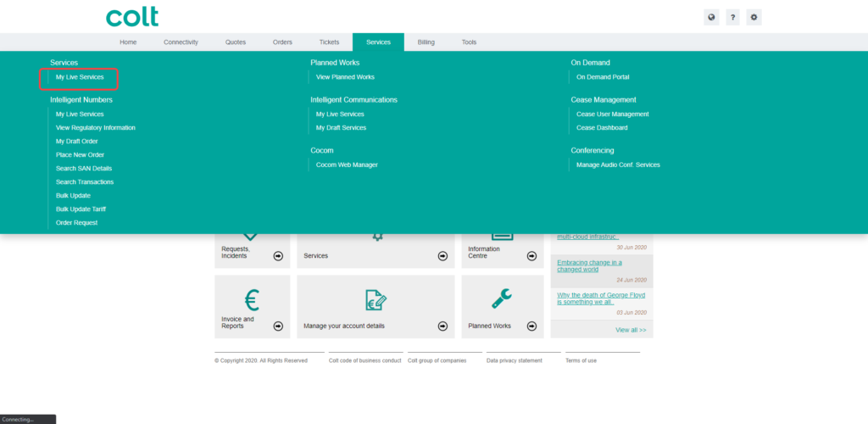The image size is (868, 424).
Task: Open the question mark help icon
Action: [732, 17]
